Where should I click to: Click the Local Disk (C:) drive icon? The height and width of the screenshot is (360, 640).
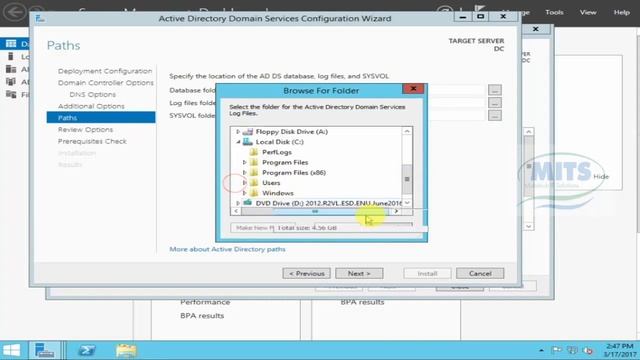248,142
